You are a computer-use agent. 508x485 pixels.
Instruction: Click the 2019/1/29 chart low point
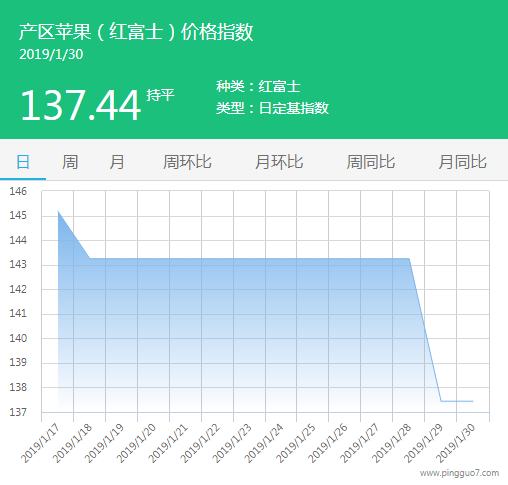[441, 401]
